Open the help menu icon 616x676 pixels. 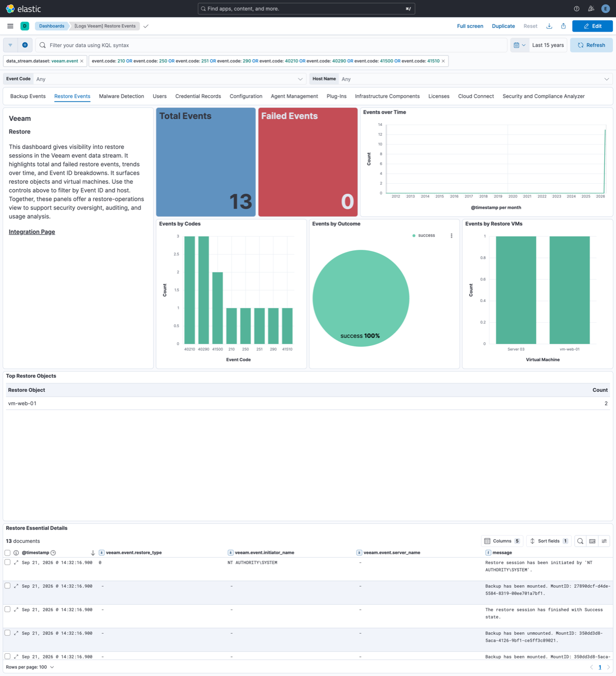[576, 8]
